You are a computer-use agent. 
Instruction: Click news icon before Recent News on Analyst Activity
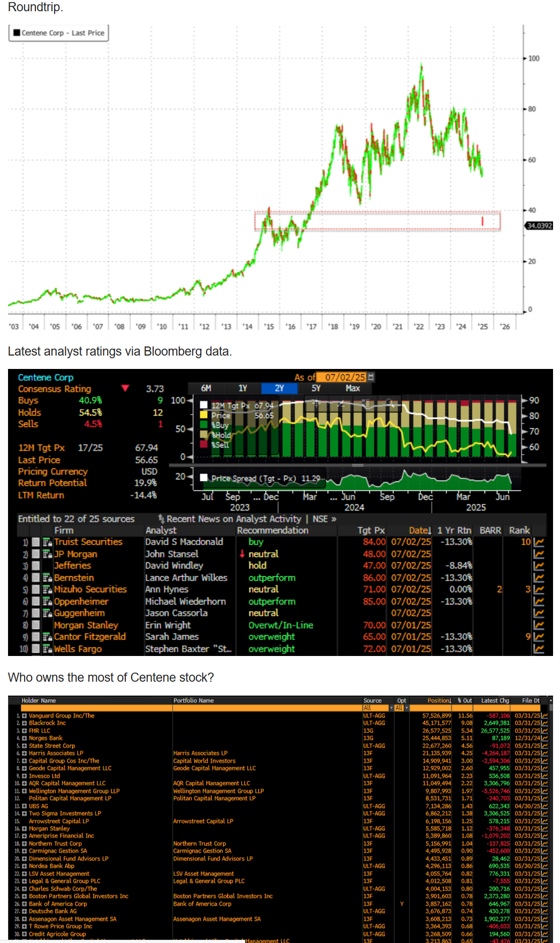pos(161,518)
